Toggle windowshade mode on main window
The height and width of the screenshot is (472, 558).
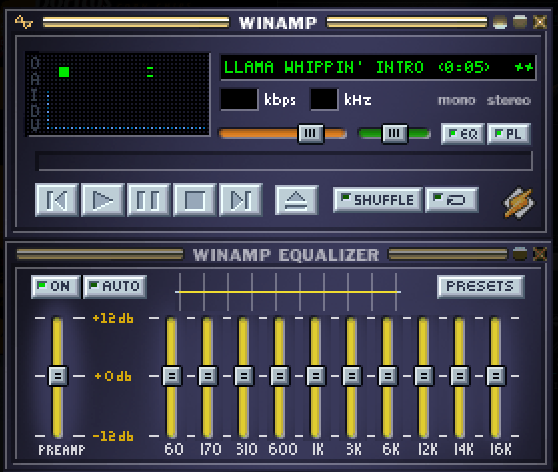[x=520, y=22]
